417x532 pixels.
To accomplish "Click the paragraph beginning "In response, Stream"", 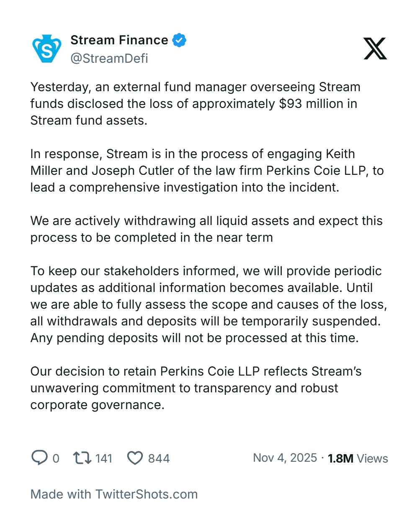I will (207, 171).
